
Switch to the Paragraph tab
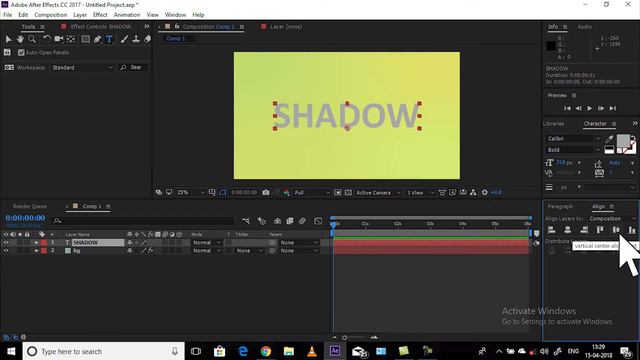560,206
